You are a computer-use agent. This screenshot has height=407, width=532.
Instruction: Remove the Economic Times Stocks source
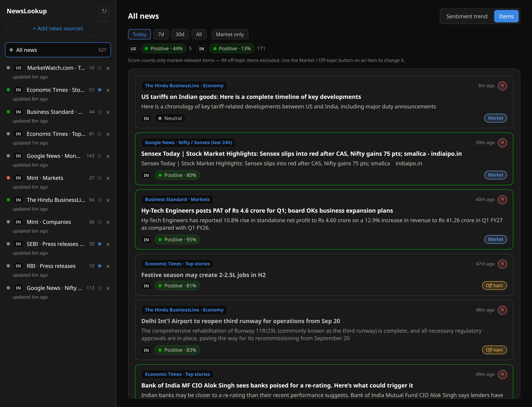[x=108, y=90]
